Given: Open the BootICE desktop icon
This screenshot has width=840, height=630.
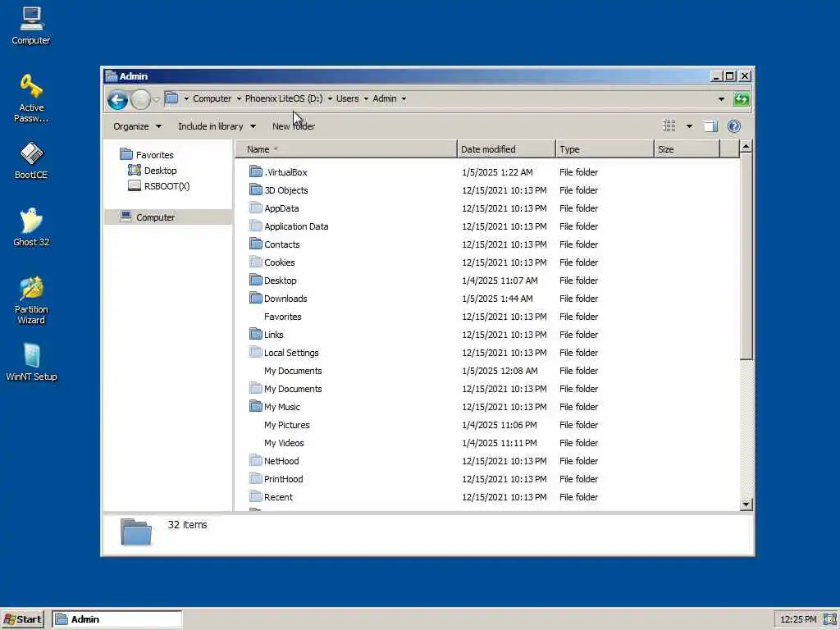Looking at the screenshot, I should (31, 160).
